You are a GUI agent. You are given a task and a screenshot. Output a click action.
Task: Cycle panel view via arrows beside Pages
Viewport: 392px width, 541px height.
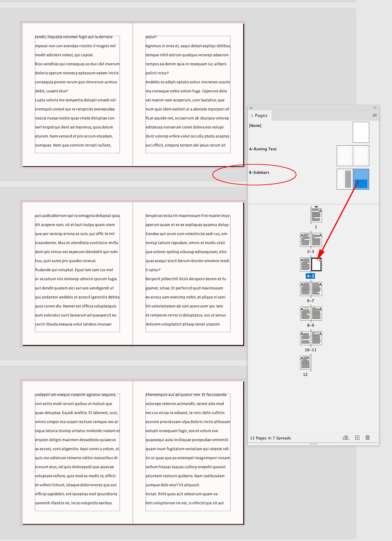pyautogui.click(x=252, y=116)
